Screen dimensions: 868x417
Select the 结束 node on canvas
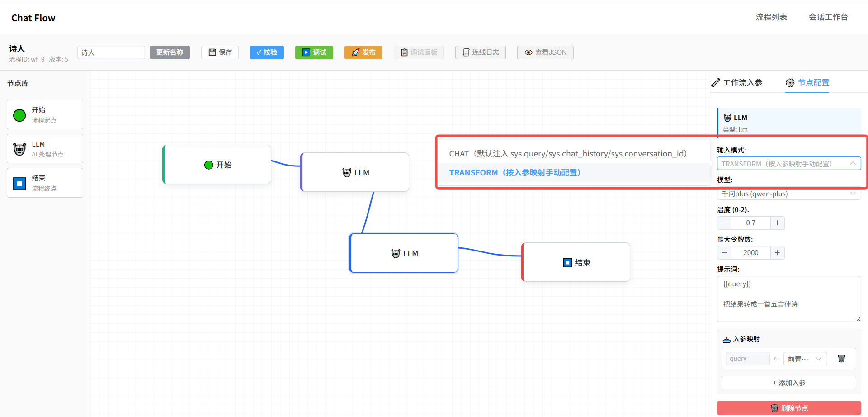576,262
